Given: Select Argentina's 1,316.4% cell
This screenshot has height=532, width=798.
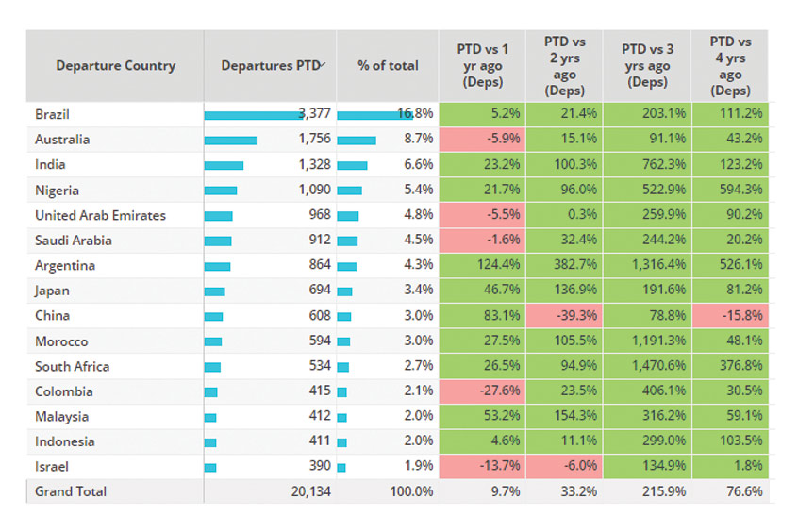Looking at the screenshot, I should 646,266.
